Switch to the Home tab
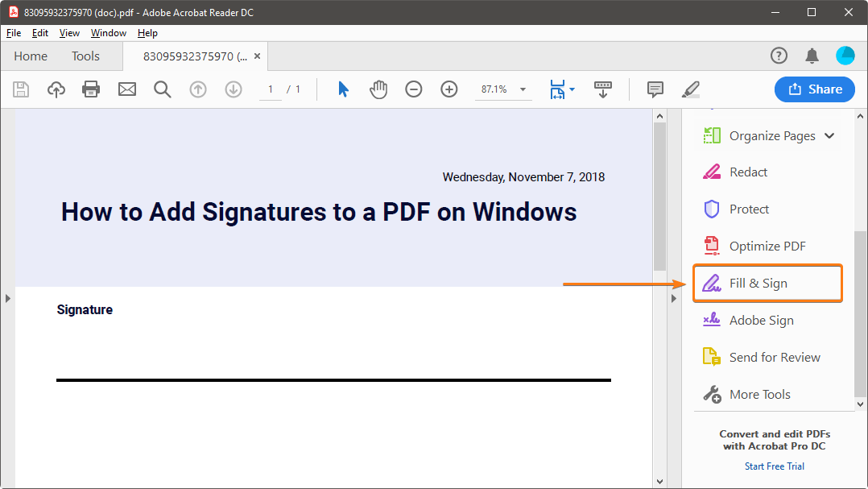Viewport: 868px width, 489px height. (31, 56)
